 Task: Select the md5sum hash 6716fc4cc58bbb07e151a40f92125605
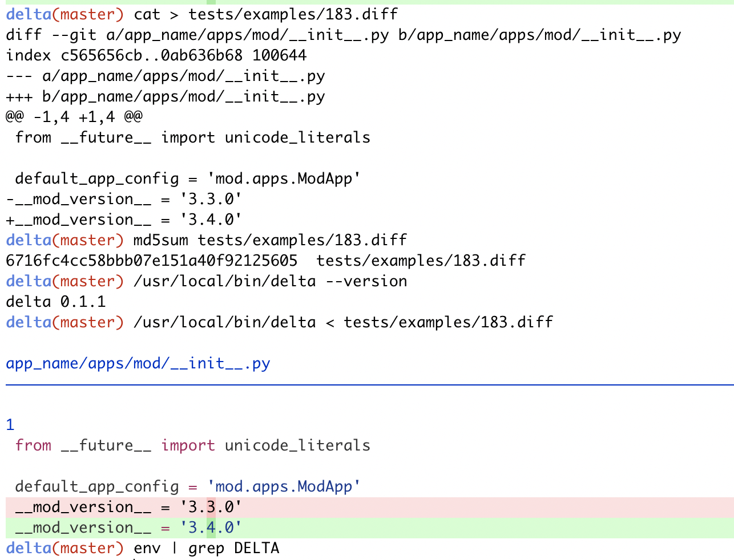[x=148, y=260]
